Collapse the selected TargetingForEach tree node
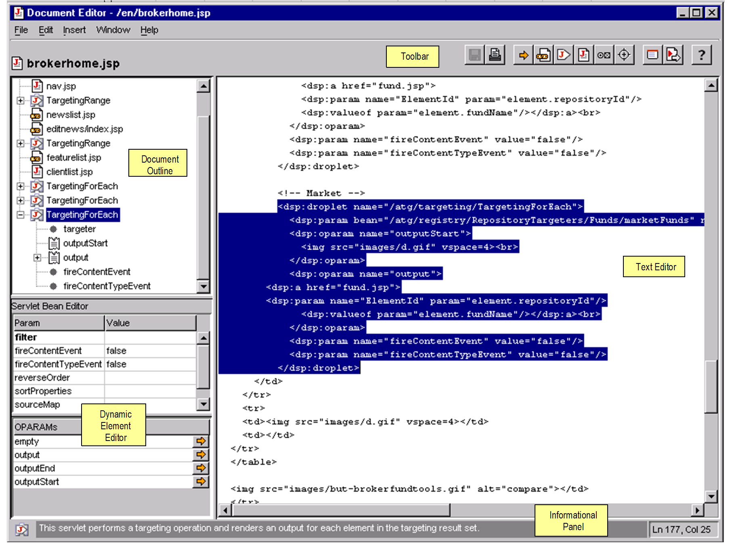Viewport: 732px width, 560px height. (21, 215)
